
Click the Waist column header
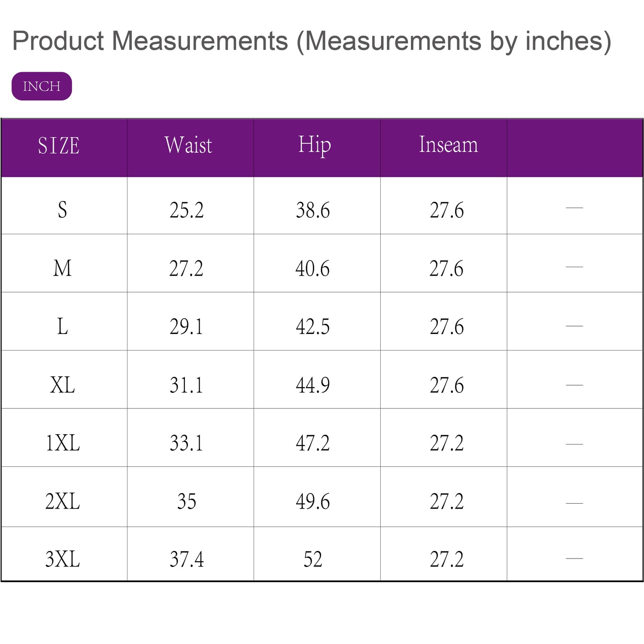point(188,145)
